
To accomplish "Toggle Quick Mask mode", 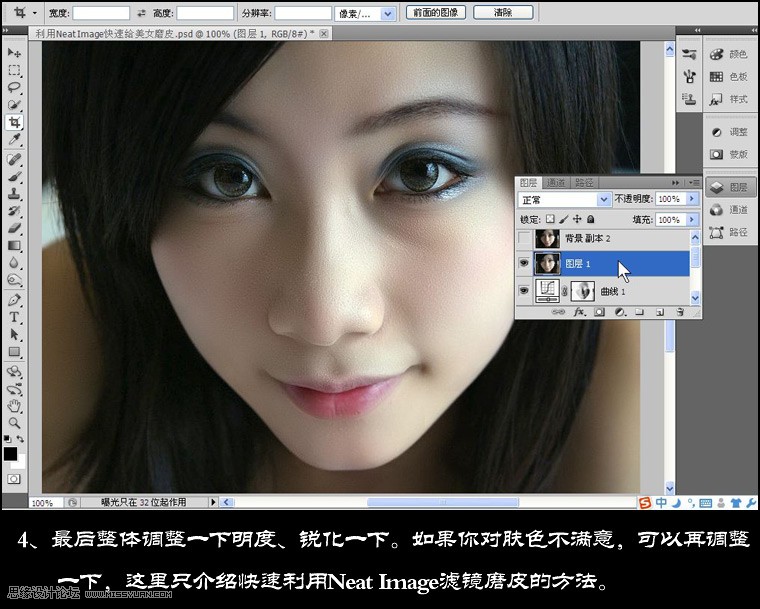I will pos(14,479).
